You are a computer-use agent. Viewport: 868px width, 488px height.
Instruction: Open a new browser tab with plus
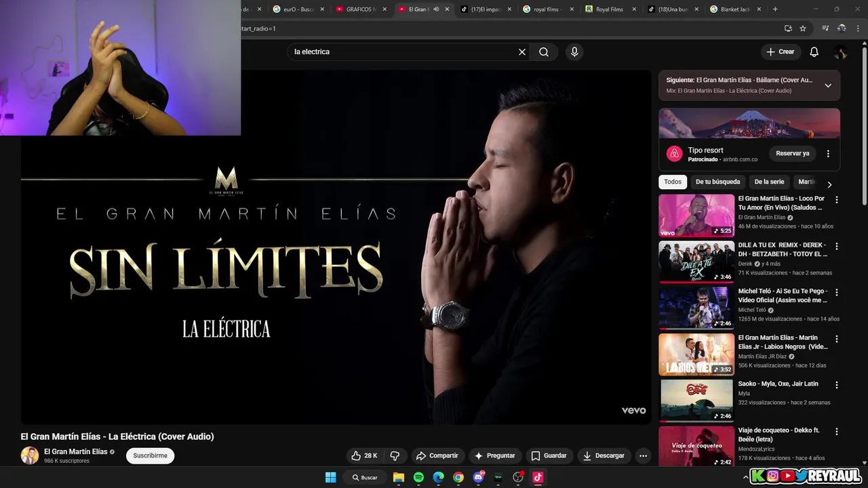coord(775,9)
